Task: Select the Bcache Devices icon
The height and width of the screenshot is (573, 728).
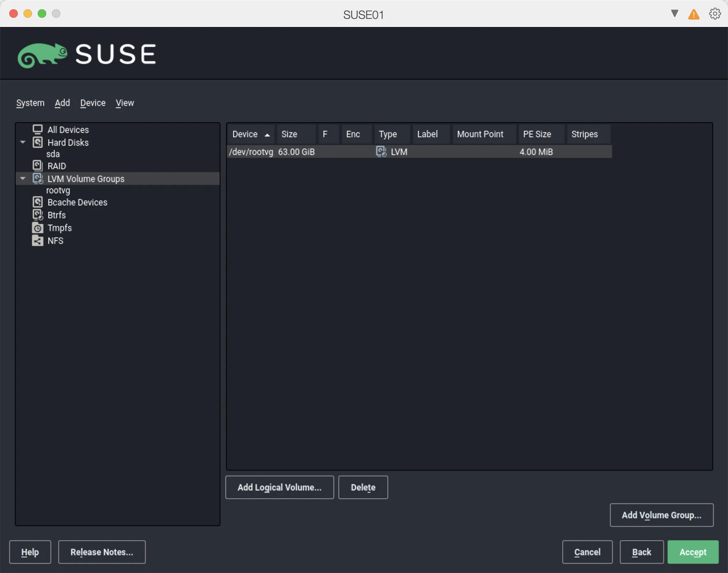Action: tap(38, 202)
